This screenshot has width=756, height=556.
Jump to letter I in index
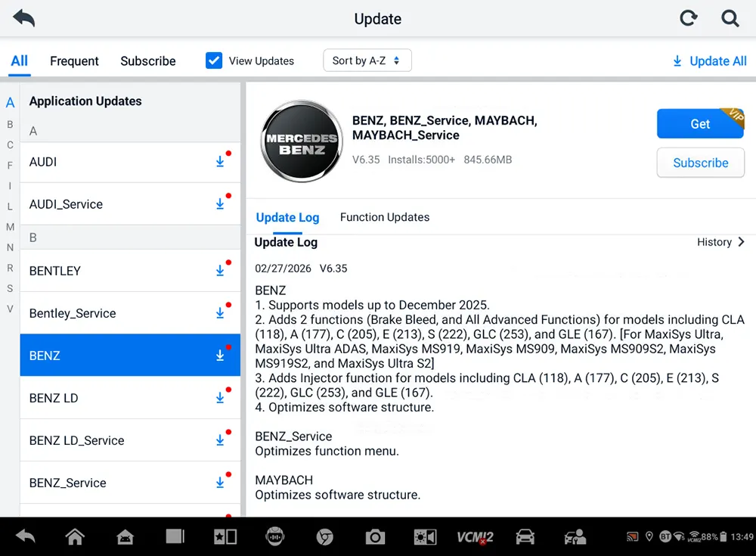[x=10, y=186]
